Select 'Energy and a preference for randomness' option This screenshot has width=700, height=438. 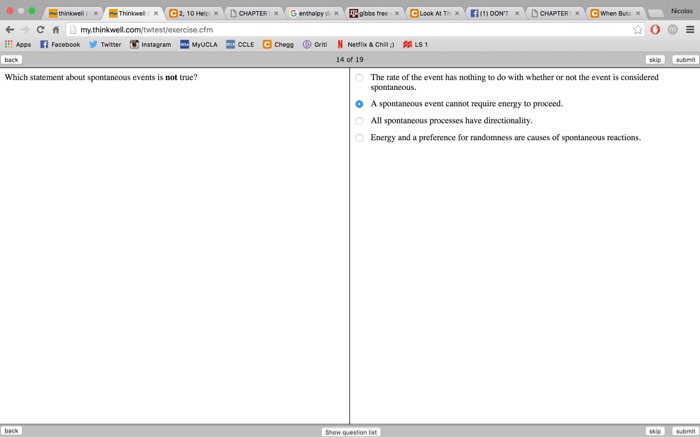click(359, 138)
